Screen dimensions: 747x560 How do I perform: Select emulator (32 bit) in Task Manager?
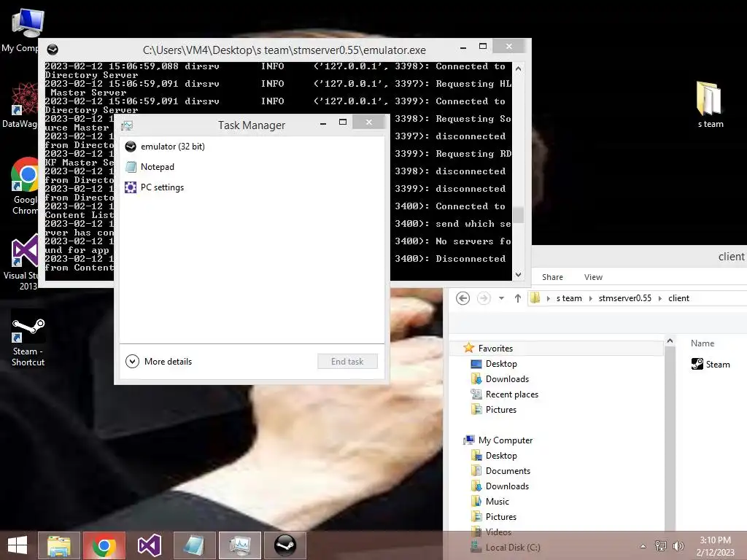252,146
